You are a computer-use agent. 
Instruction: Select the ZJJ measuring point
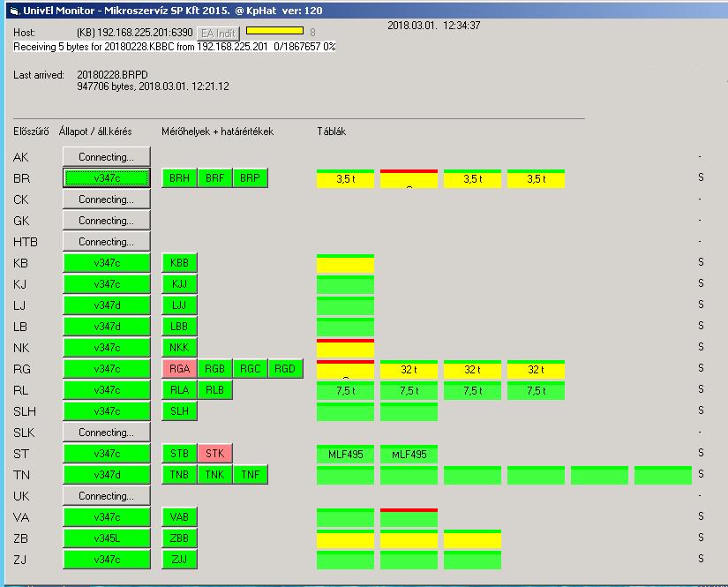pos(179,560)
